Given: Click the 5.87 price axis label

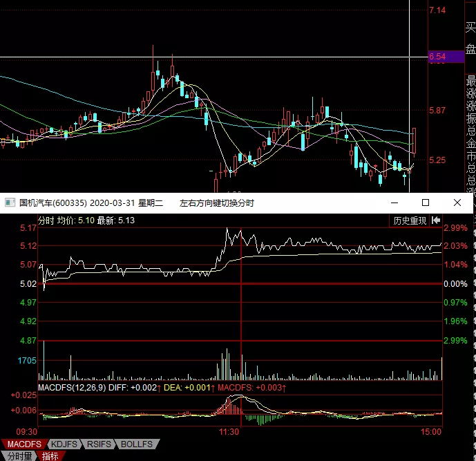Looking at the screenshot, I should [x=437, y=111].
